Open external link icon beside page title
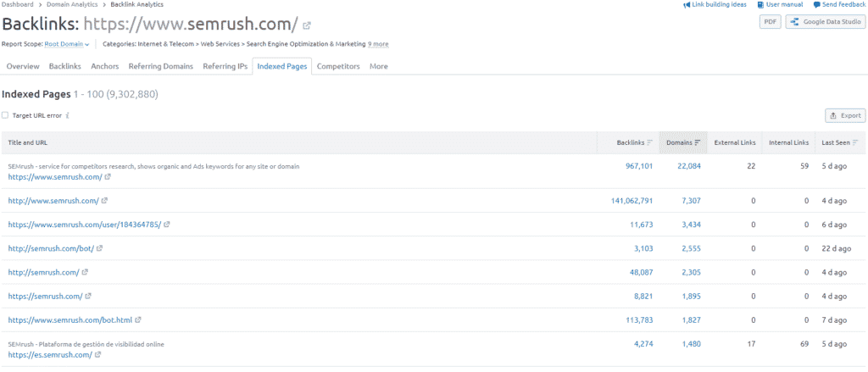Screen dimensions: 868x372 point(307,25)
